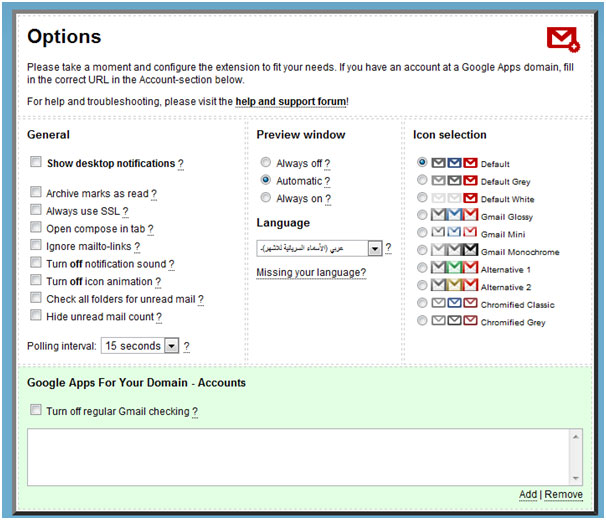Click help question mark beside Always off option
This screenshot has width=606, height=520.
tap(327, 164)
